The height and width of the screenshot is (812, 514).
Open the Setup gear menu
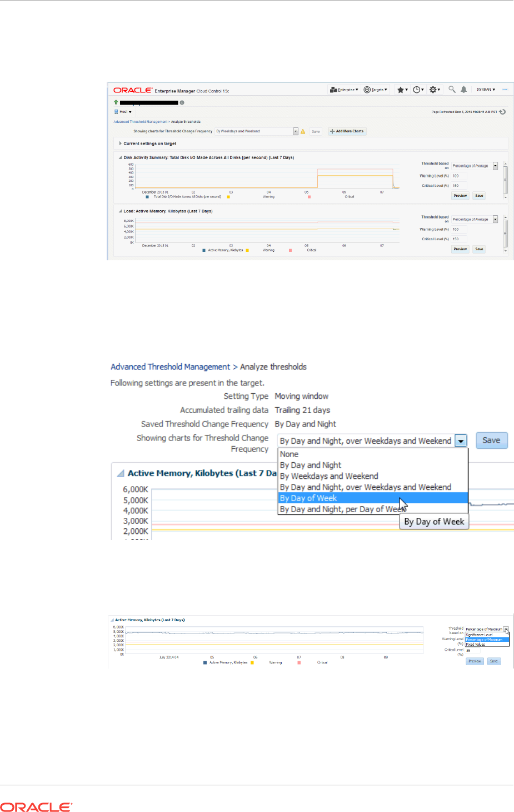coord(435,90)
